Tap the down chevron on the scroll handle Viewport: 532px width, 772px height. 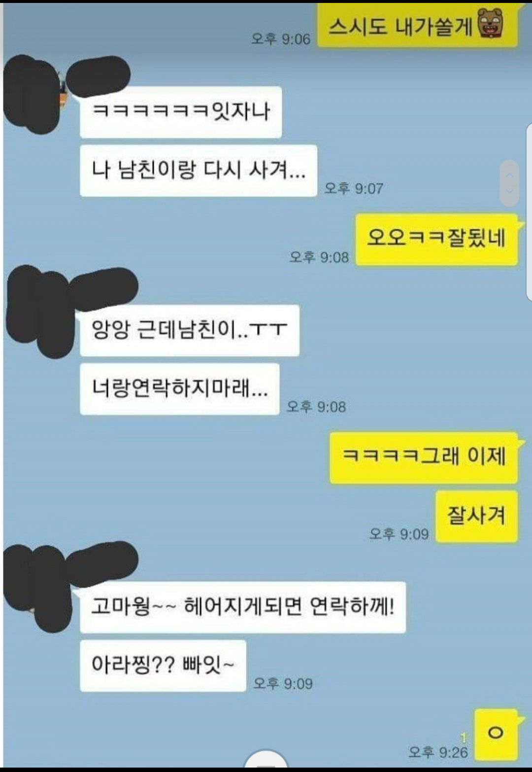point(509,191)
